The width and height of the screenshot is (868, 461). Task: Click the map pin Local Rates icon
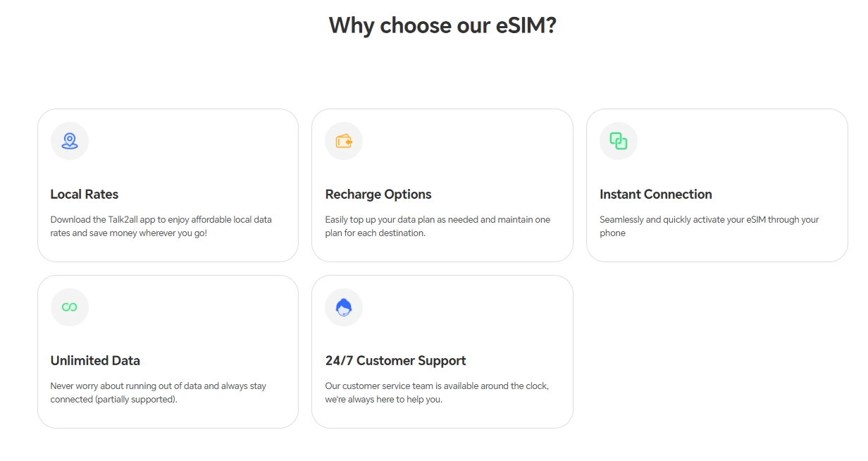(x=70, y=141)
